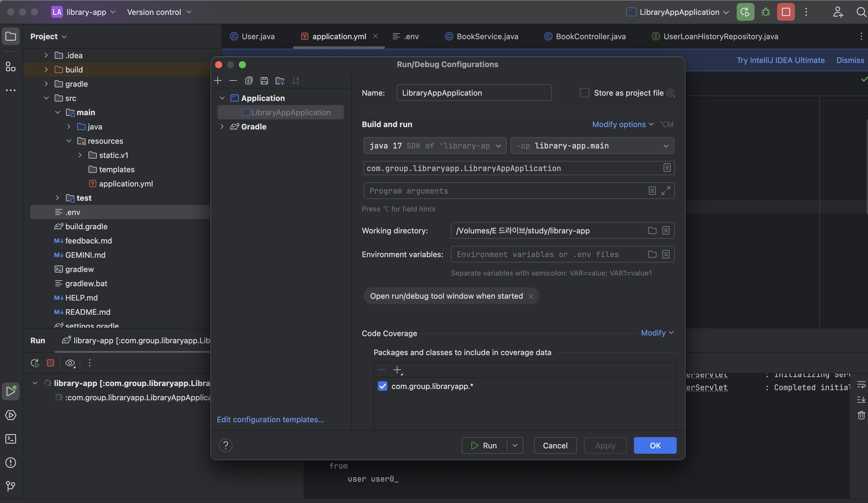
Task: Click the Cancel button
Action: 555,445
